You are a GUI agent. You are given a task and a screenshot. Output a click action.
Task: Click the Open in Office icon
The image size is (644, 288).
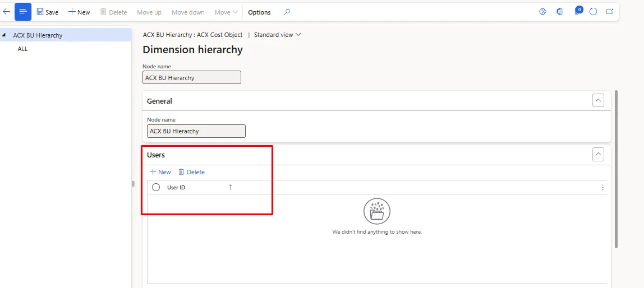click(x=559, y=12)
